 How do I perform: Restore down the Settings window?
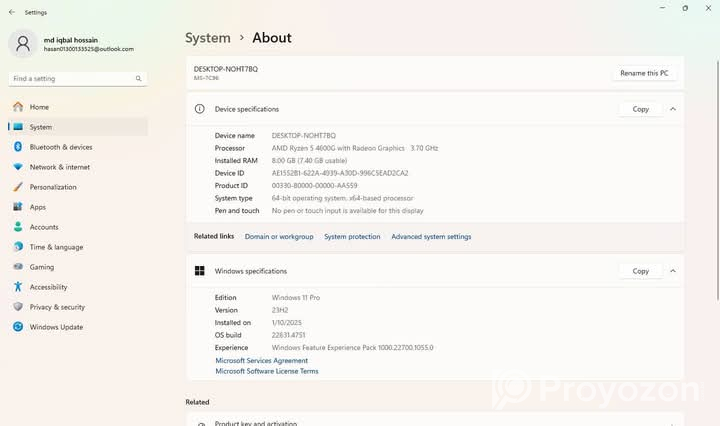pos(685,8)
